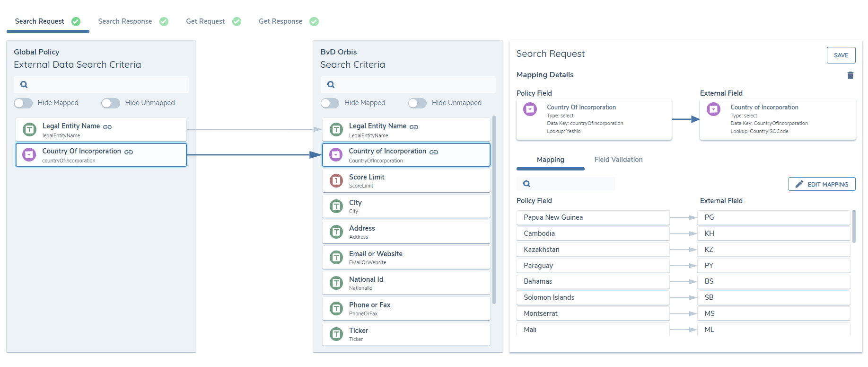Image resolution: width=868 pixels, height=367 pixels.
Task: Switch to the Get Request tab
Action: coord(205,21)
